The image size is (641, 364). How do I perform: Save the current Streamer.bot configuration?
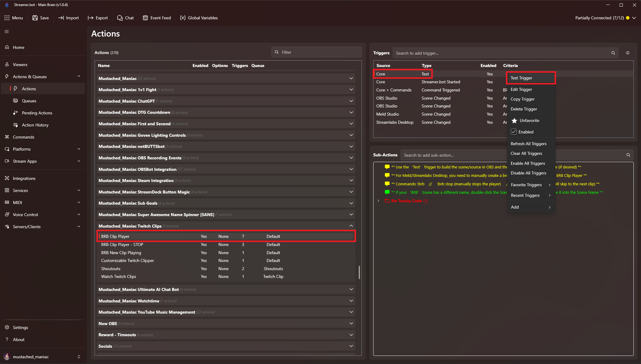40,18
